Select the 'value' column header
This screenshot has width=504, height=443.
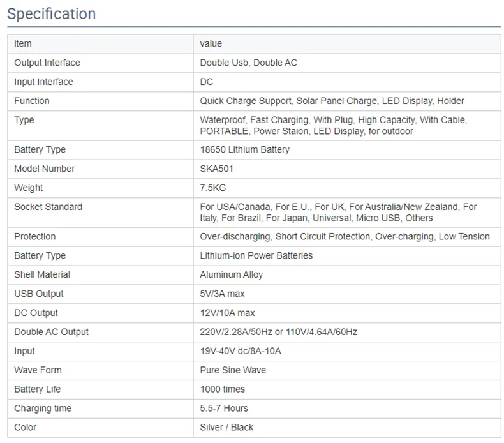(211, 44)
